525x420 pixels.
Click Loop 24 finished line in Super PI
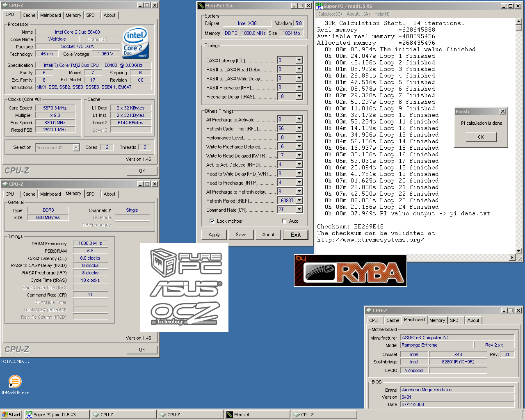[381, 207]
